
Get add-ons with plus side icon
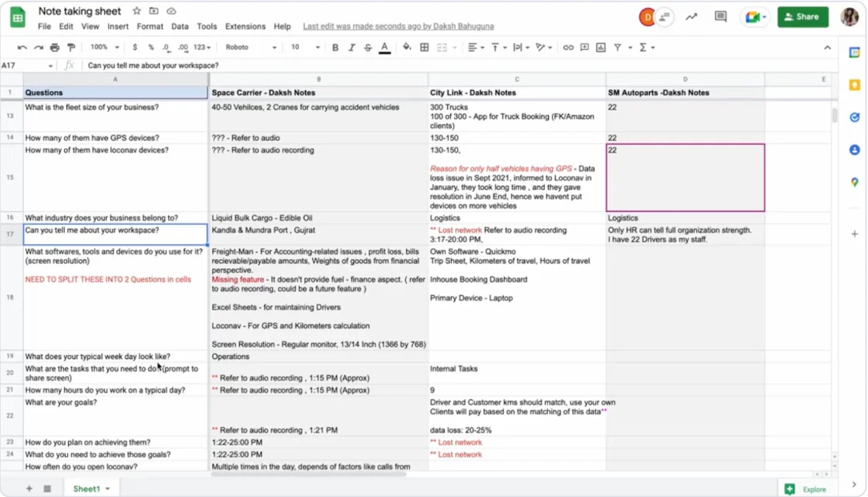[x=855, y=234]
